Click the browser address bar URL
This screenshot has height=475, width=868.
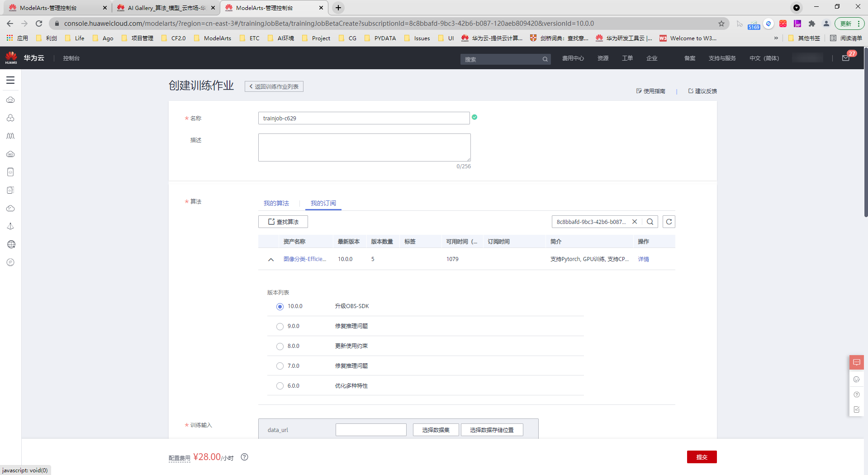[329, 24]
